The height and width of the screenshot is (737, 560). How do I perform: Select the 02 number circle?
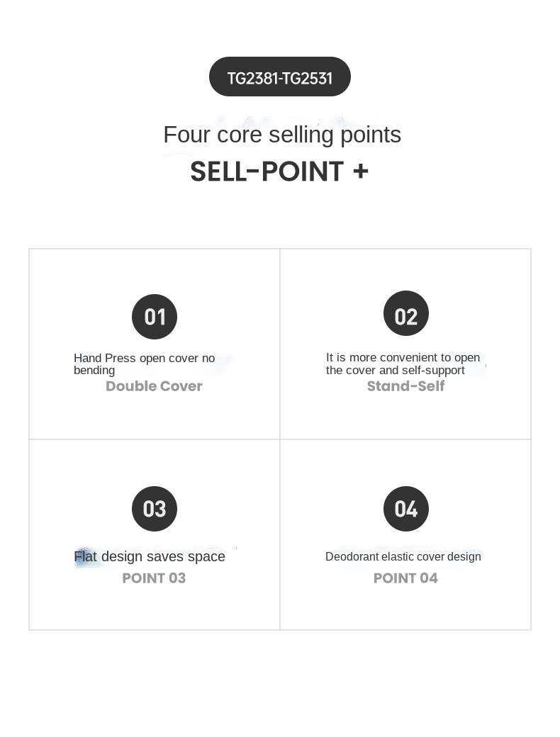[406, 314]
